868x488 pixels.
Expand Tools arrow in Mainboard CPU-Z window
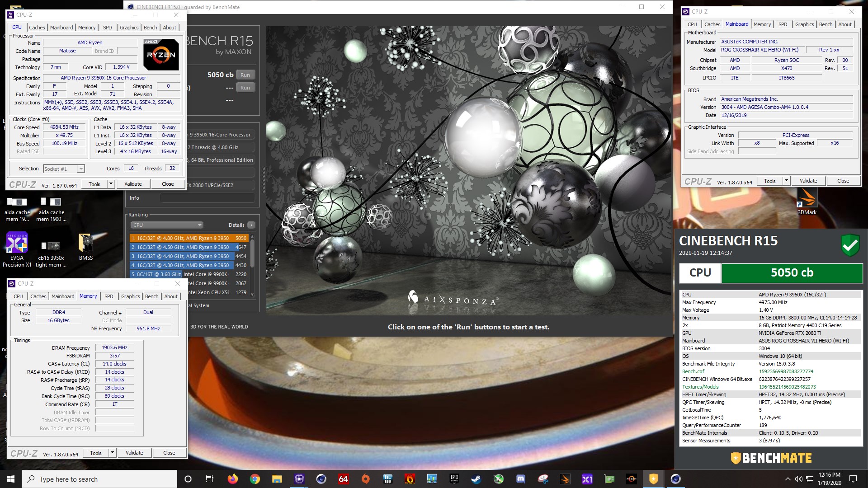[x=786, y=181]
